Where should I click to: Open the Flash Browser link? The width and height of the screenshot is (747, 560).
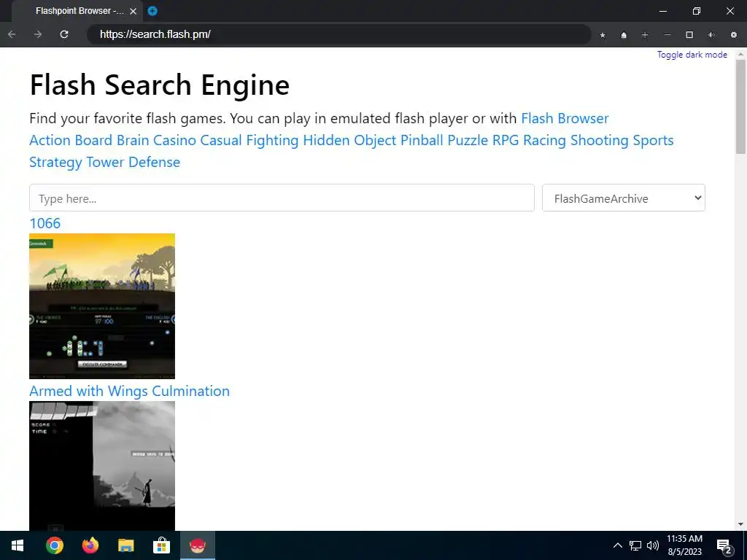tap(565, 118)
